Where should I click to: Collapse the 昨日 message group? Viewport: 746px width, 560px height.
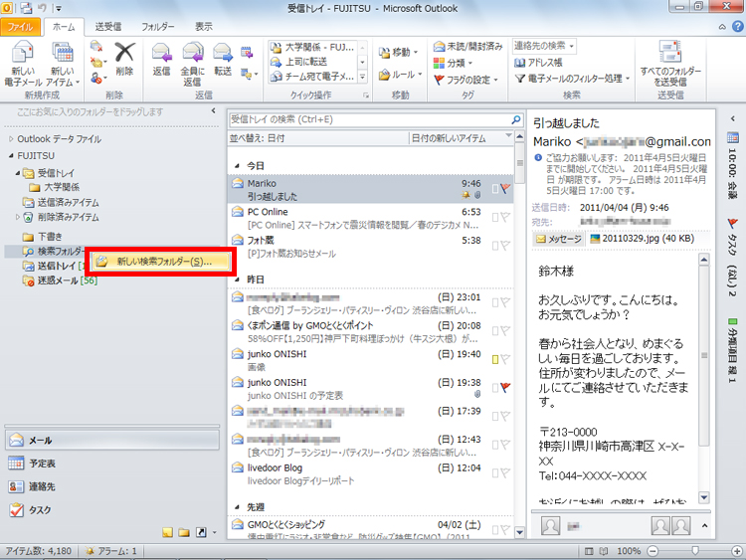pyautogui.click(x=237, y=280)
